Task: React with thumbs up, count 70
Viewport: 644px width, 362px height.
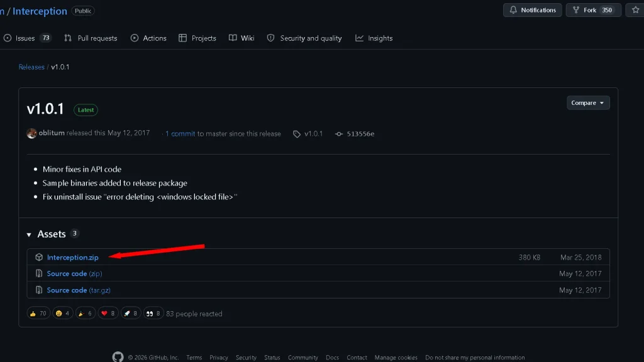Action: (38, 314)
